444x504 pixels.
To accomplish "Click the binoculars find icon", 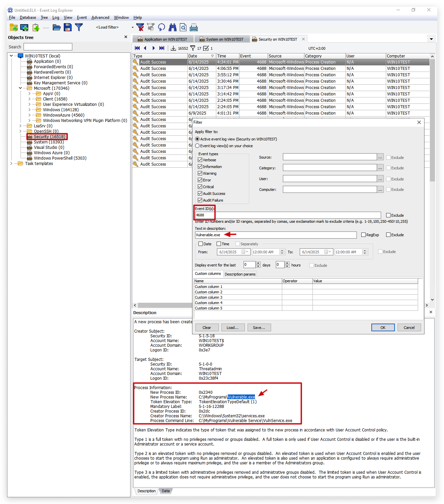I will (173, 27).
